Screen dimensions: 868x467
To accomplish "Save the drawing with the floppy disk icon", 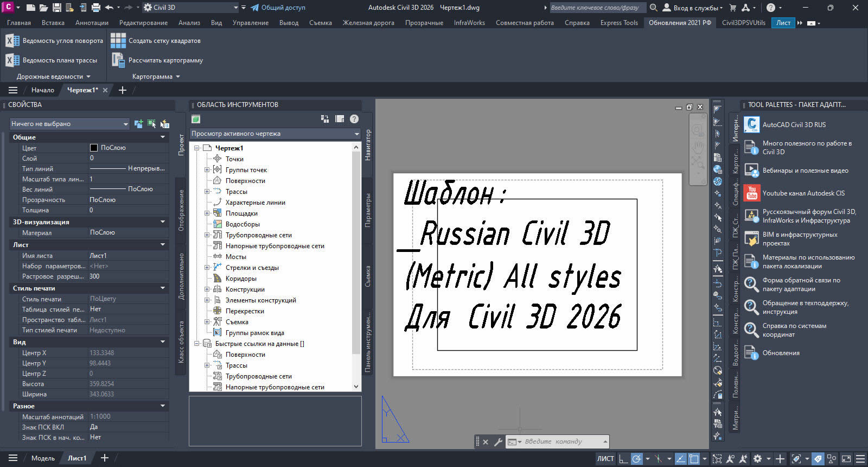I will (57, 8).
